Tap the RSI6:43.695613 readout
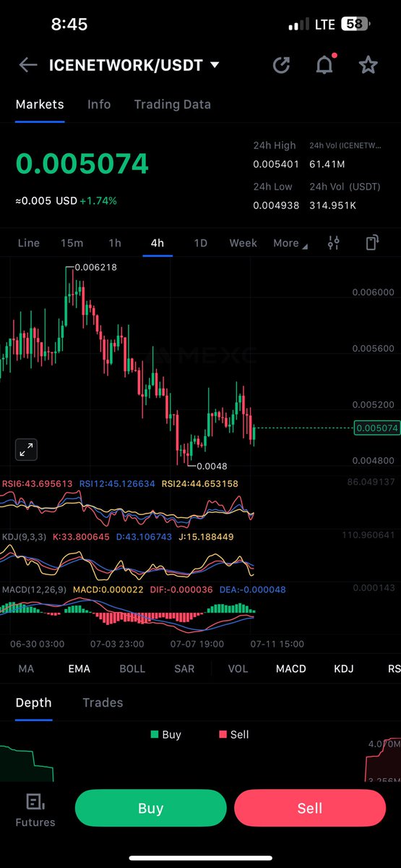The height and width of the screenshot is (868, 401). click(38, 483)
